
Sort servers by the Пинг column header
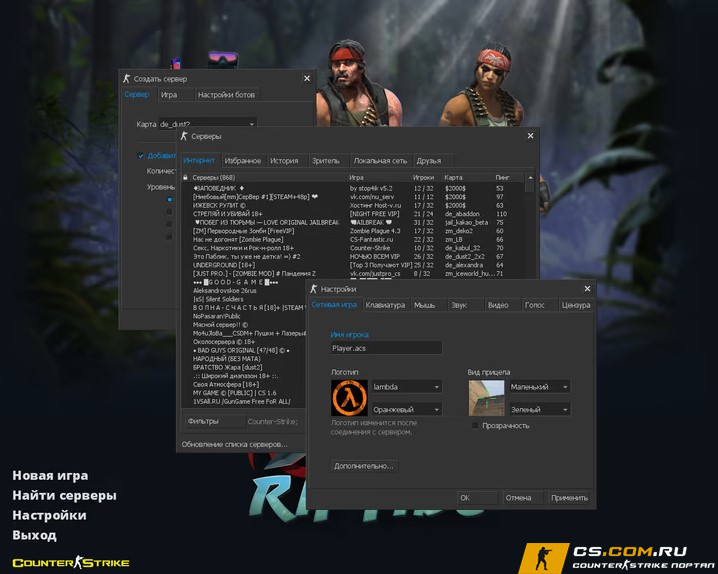(509, 178)
